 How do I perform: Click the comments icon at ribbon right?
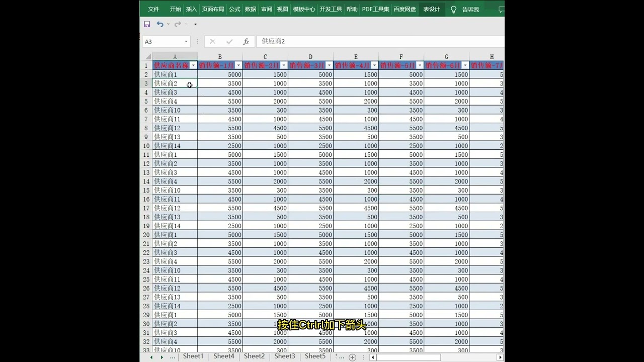501,9
